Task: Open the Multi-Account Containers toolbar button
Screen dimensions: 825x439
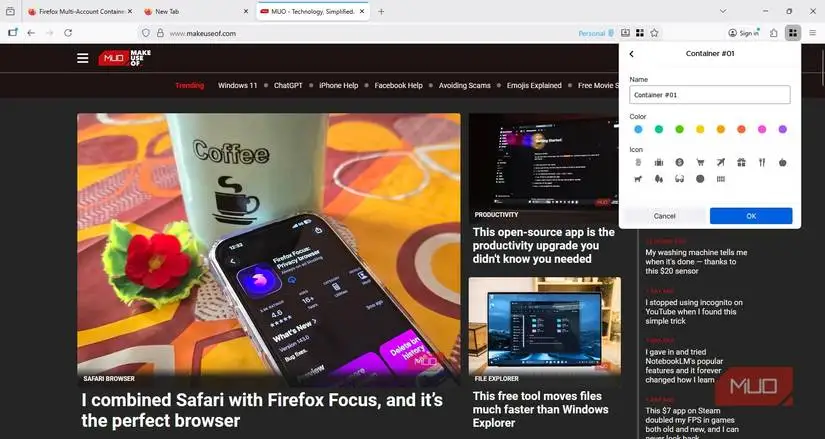Action: [792, 33]
